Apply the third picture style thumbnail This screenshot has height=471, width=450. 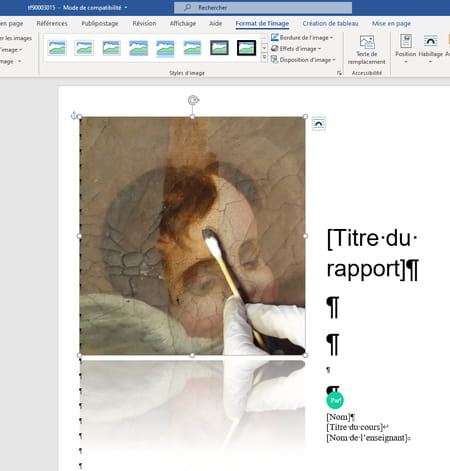[x=111, y=48]
